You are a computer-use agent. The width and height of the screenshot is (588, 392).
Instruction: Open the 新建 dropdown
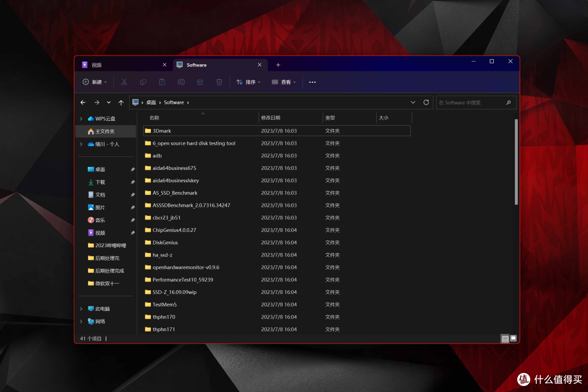(x=95, y=82)
